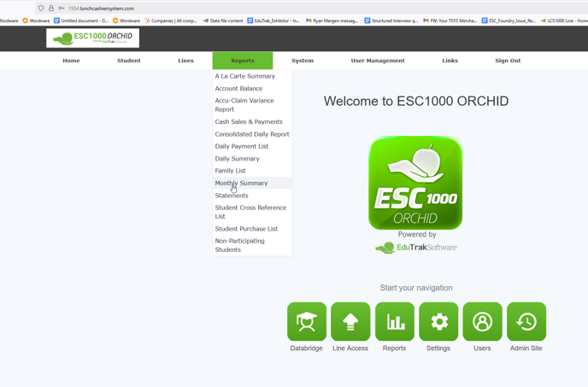This screenshot has height=387, width=588.
Task: Open the Home navigation tab
Action: pos(71,61)
